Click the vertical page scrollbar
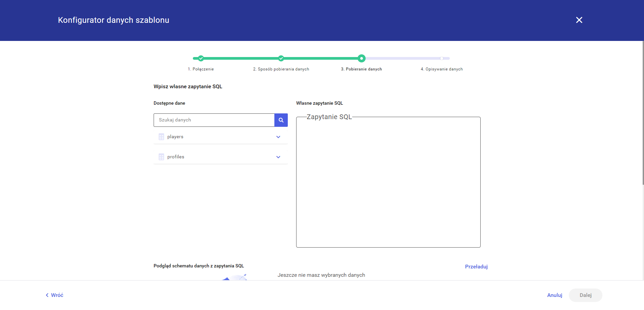This screenshot has width=644, height=310. click(x=643, y=113)
